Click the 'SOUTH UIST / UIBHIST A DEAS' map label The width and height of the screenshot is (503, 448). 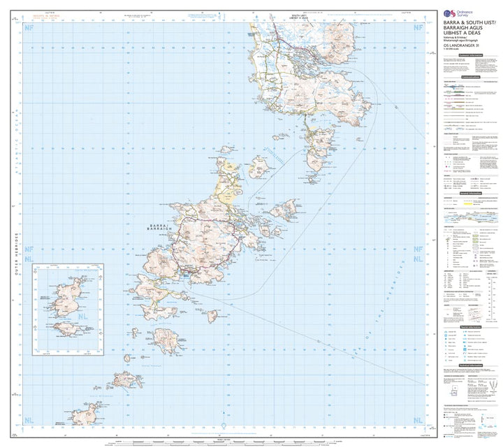(298, 17)
